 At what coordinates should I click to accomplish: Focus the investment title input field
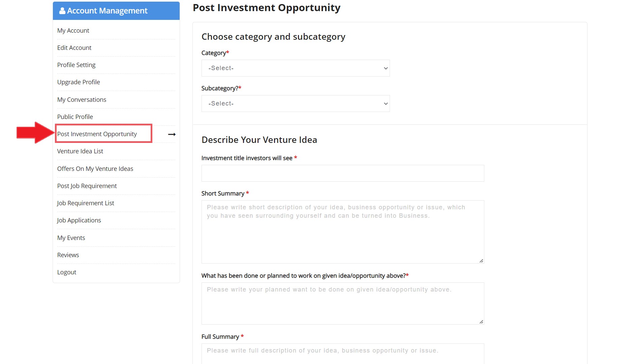pos(342,173)
